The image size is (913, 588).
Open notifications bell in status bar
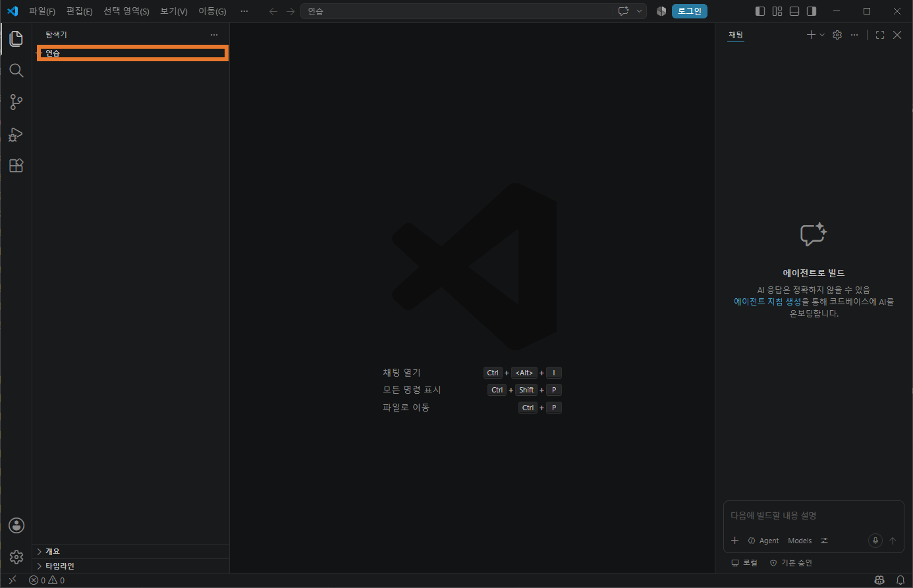tap(900, 580)
